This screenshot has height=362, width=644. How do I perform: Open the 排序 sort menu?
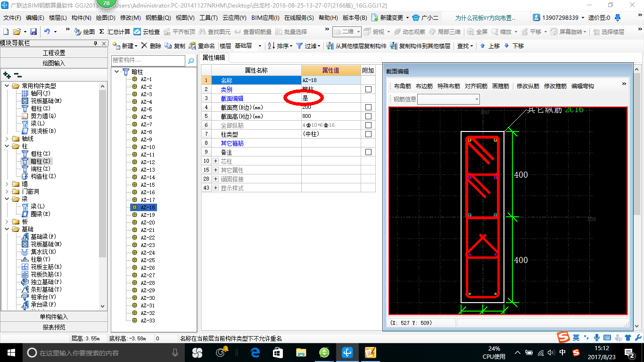click(x=280, y=46)
